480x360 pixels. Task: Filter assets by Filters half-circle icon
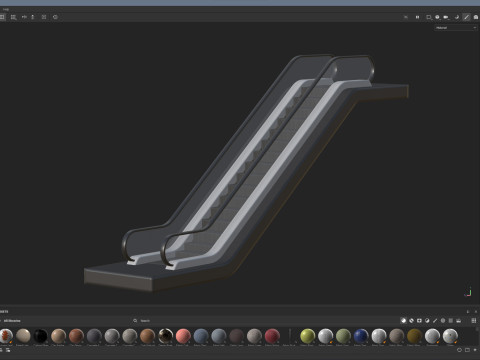coord(427,321)
